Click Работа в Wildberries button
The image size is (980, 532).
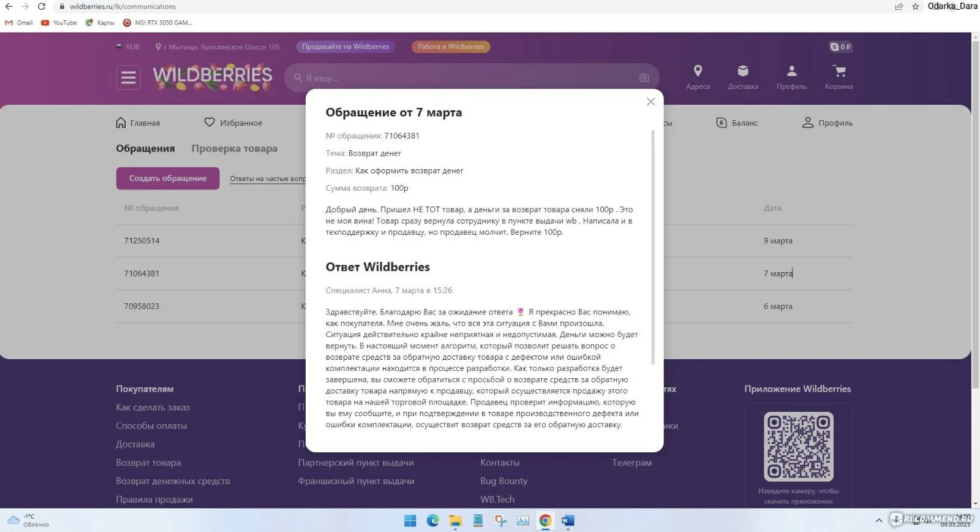coord(450,47)
